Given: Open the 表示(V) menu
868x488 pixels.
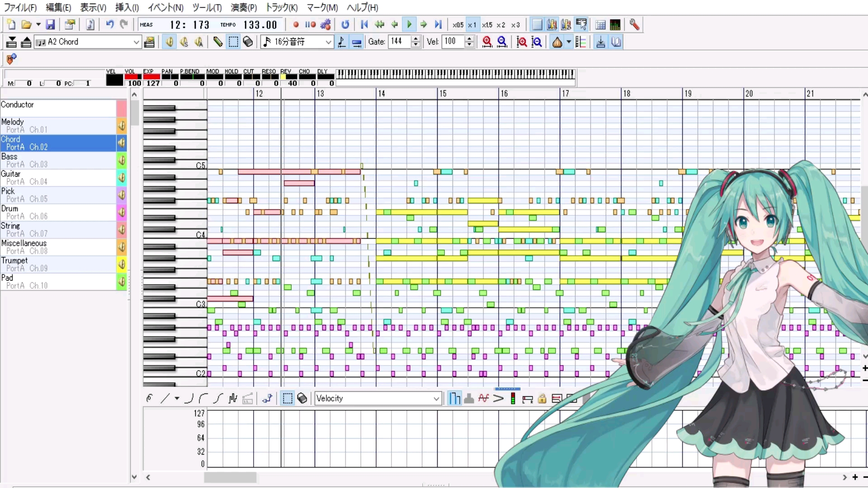Looking at the screenshot, I should pos(93,8).
